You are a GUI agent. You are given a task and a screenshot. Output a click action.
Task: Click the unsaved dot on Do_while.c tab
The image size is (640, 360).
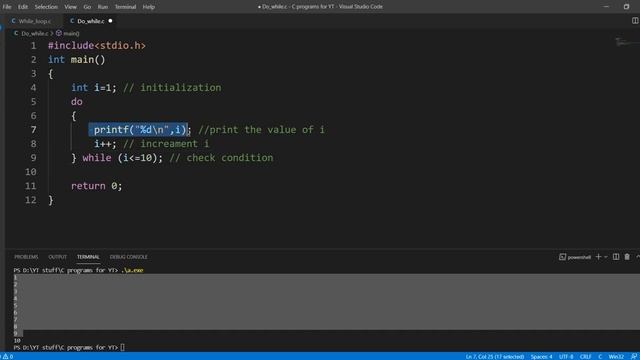click(110, 21)
